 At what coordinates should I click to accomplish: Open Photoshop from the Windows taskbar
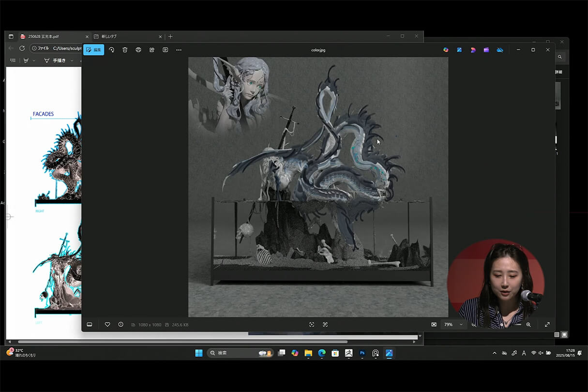[x=362, y=353]
